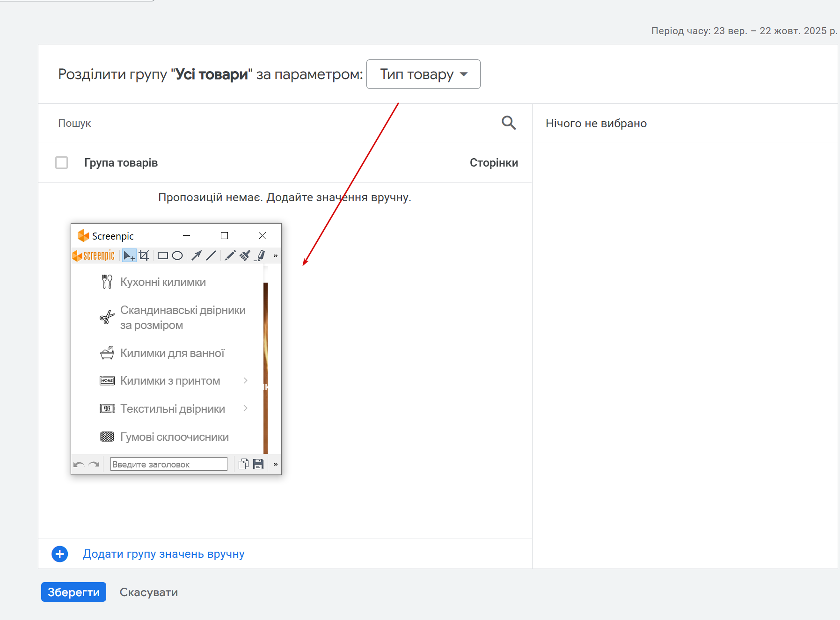Open the Тип товару parameter dropdown
Viewport: 840px width, 620px height.
(424, 74)
